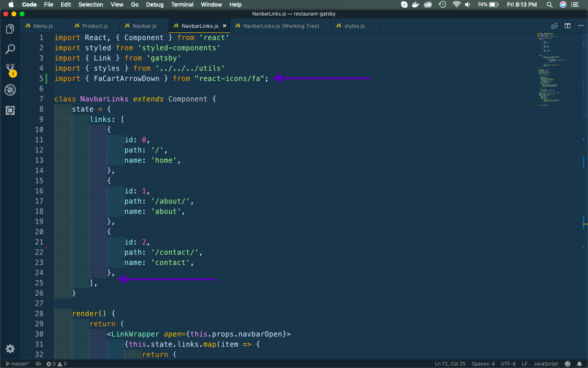Viewport: 588px width, 368px height.
Task: Click the checkmark app icon in menu bar
Action: [404, 4]
